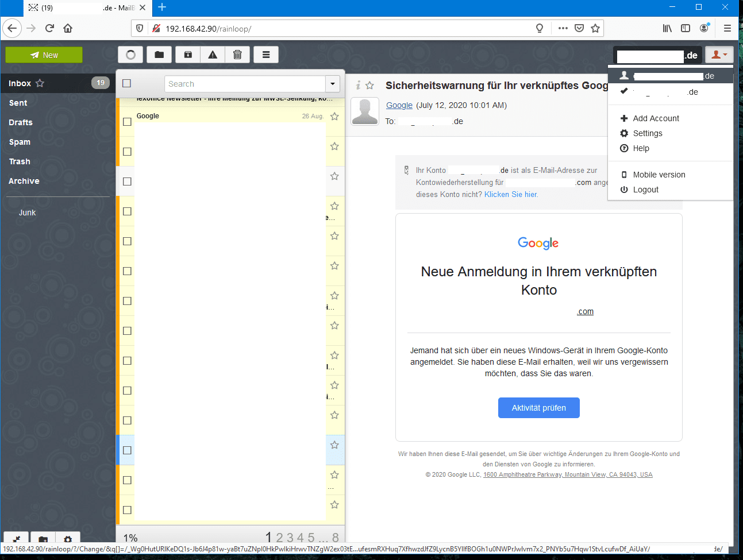Star the blue highlighted message row

pyautogui.click(x=334, y=445)
